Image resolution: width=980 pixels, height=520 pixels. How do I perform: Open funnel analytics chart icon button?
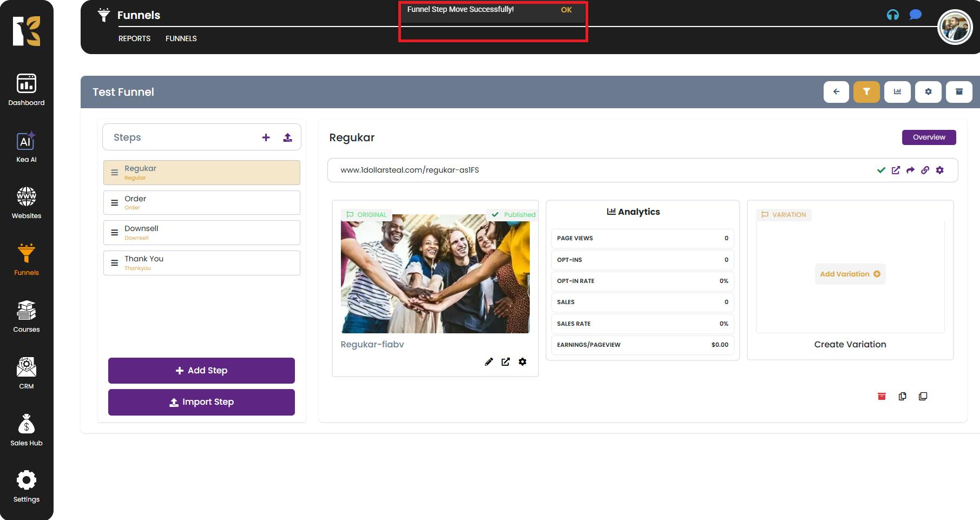(897, 92)
